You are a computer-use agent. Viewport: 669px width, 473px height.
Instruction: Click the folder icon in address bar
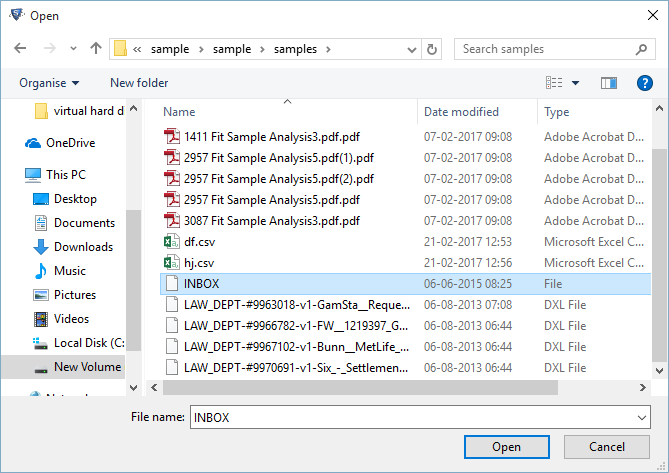pyautogui.click(x=120, y=49)
